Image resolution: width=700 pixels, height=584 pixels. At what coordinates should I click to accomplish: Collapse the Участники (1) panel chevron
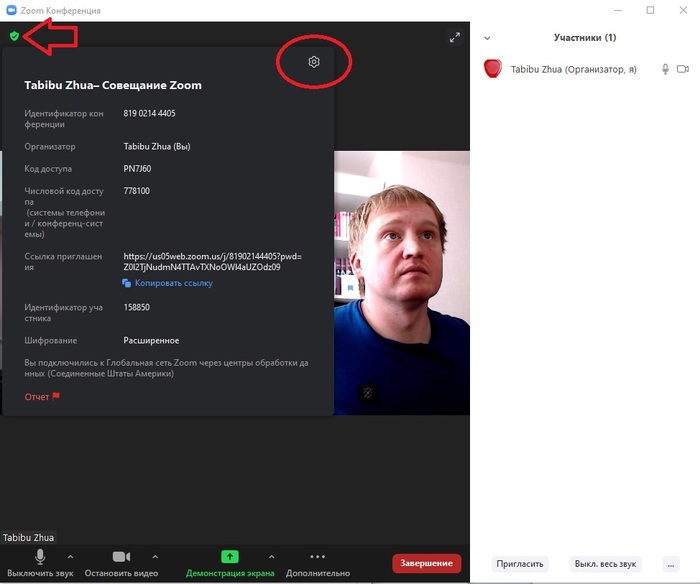(487, 38)
